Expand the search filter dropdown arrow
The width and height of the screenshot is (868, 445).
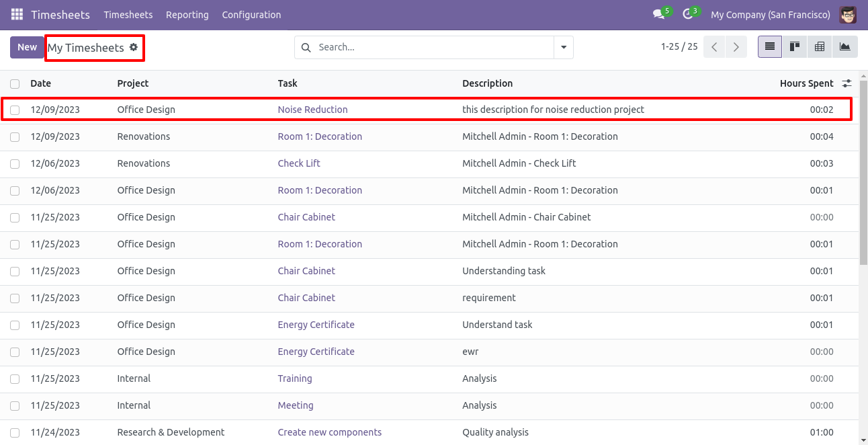pos(563,47)
